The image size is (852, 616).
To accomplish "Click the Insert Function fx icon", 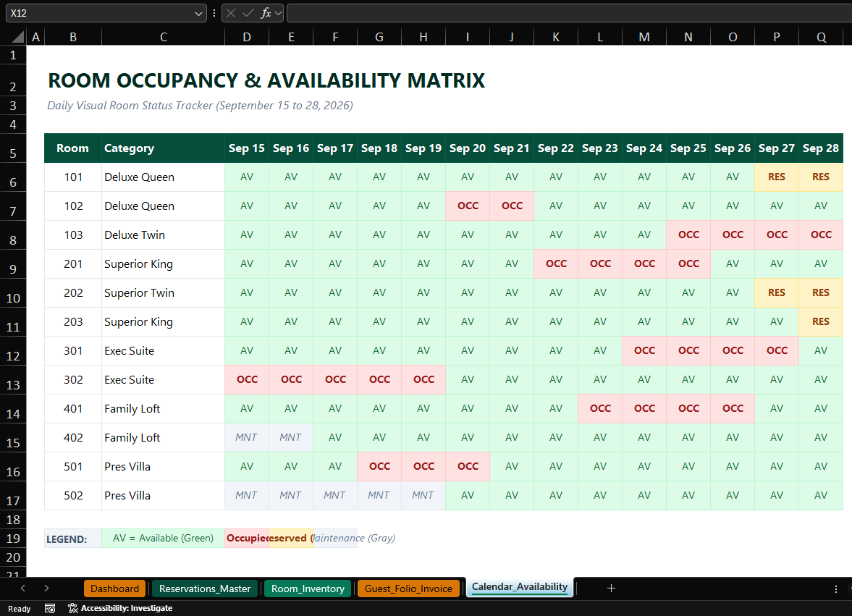I will pyautogui.click(x=265, y=13).
